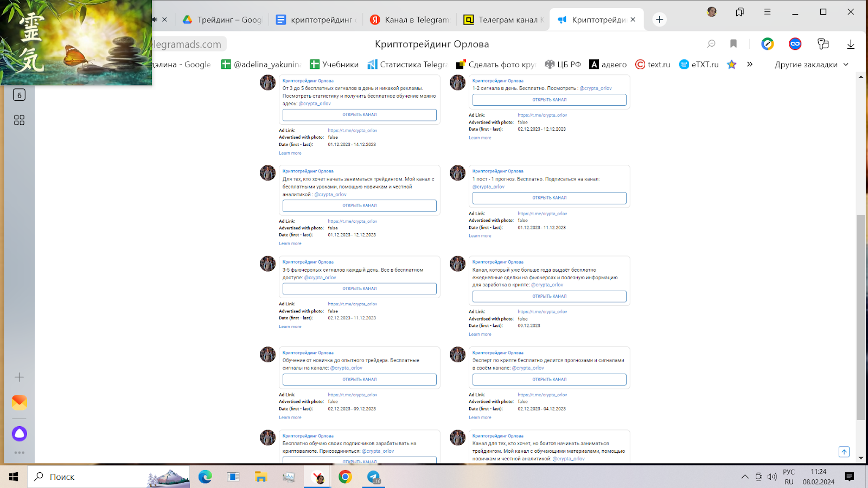
Task: Click ОТКРЫТЬ КАНАЛ under 3-5 фьючерсных сигналов ad
Action: tap(359, 288)
